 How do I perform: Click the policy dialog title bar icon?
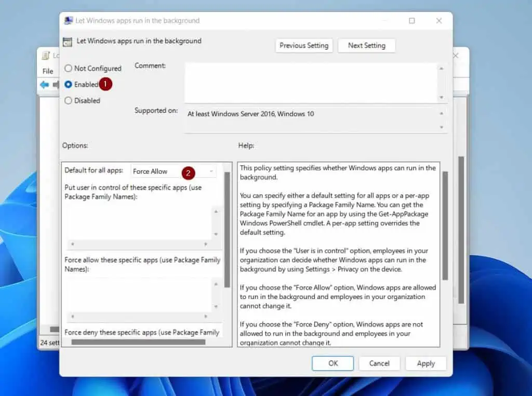coord(68,21)
